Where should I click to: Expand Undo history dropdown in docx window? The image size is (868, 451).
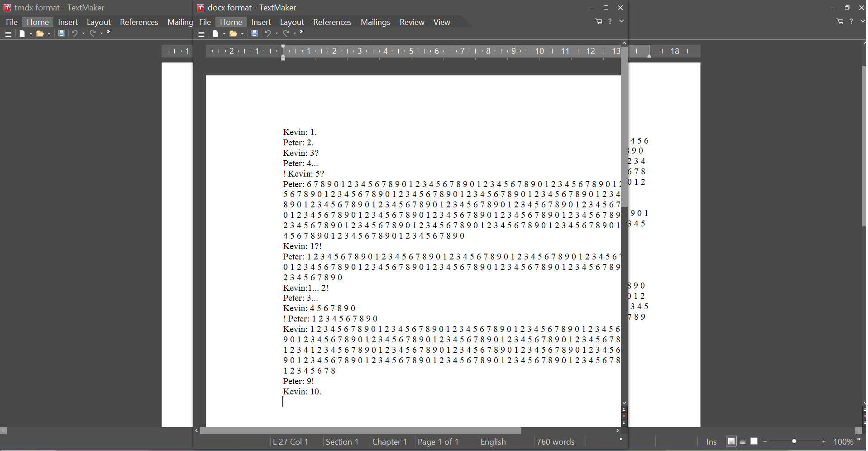point(277,34)
